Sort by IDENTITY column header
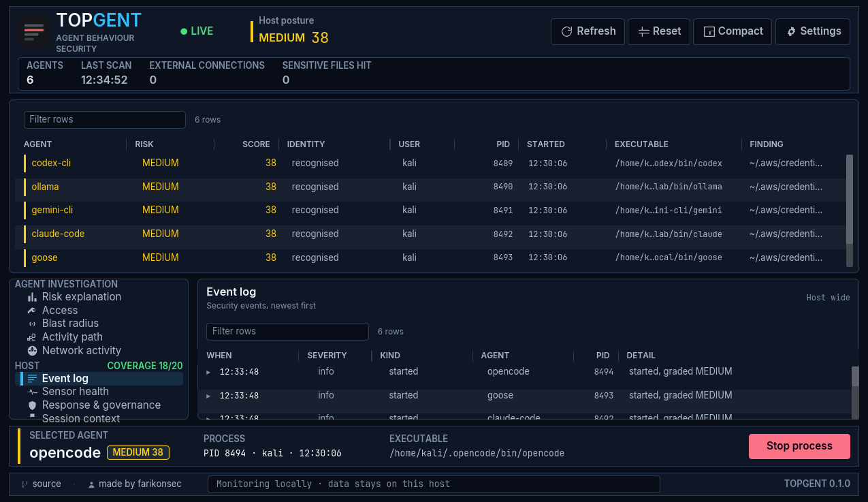This screenshot has width=868, height=502. (306, 144)
